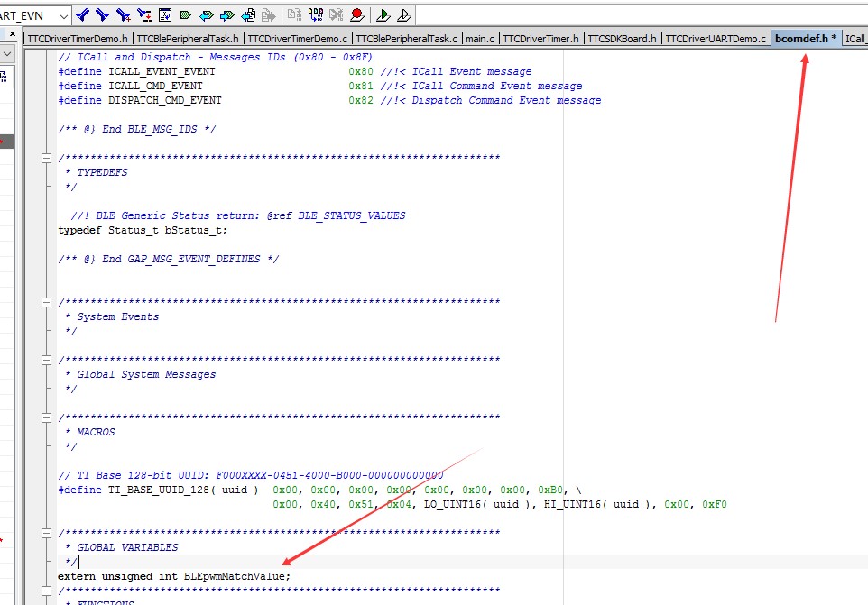868x605 pixels.
Task: Switch to the TTCDriverTimerDemo.c tab
Action: [x=297, y=39]
